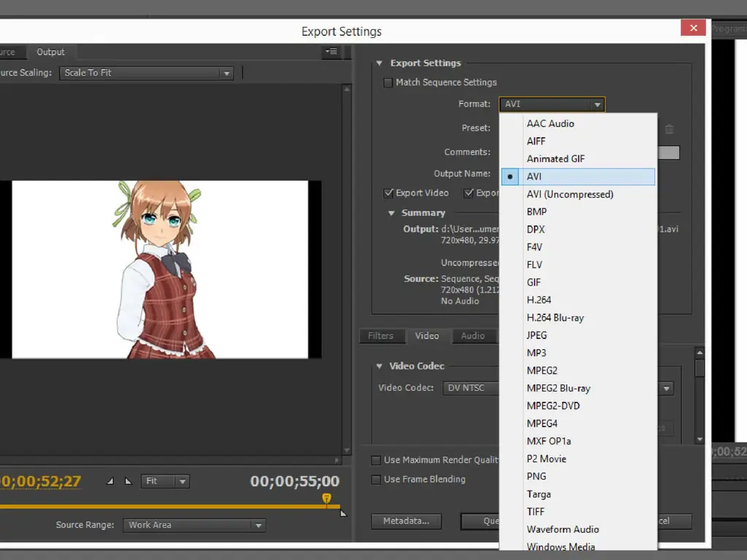The image size is (747, 560).
Task: Click the delete preset trash icon
Action: [670, 129]
